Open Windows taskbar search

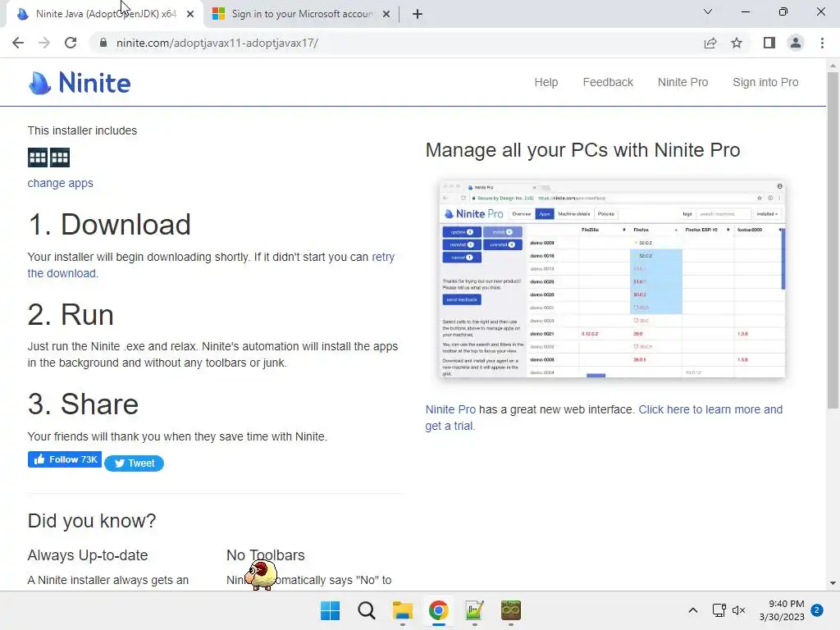pos(367,610)
